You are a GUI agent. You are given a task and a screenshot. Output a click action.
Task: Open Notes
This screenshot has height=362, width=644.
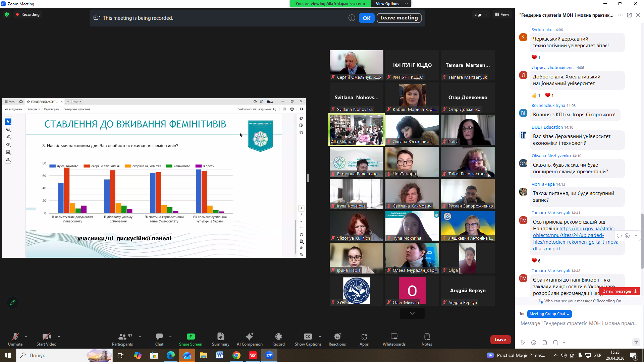click(x=427, y=339)
